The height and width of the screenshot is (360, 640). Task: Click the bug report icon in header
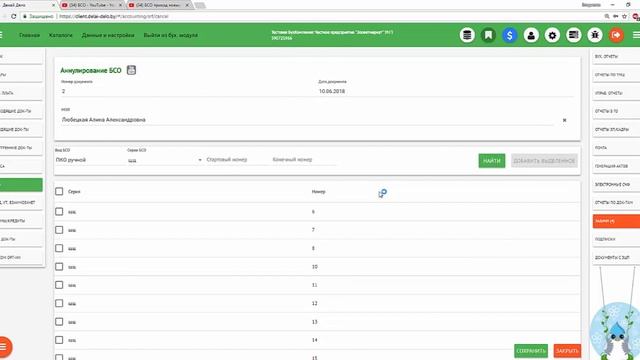[x=595, y=35]
